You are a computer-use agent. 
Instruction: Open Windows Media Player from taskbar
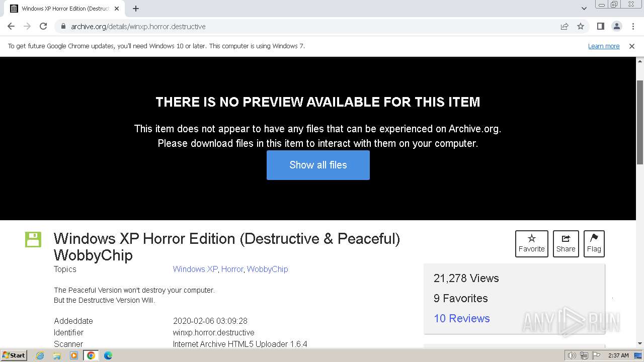coord(74,355)
